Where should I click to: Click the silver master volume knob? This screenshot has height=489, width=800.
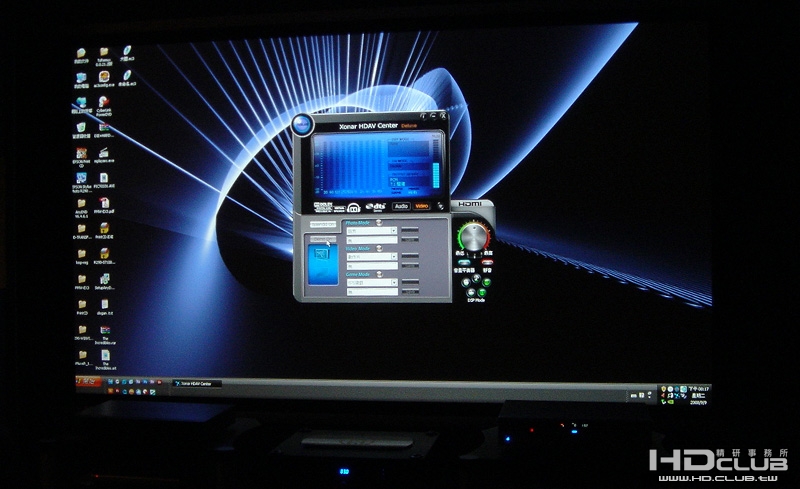[474, 237]
